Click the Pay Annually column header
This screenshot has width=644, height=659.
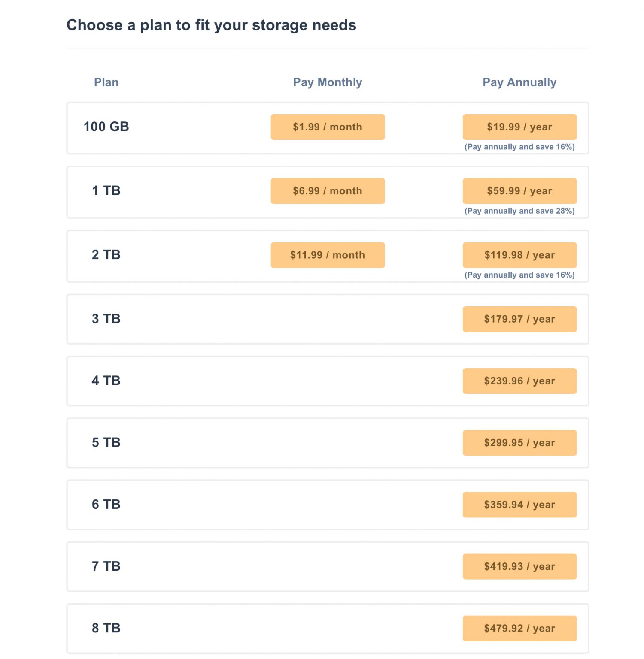(x=519, y=82)
